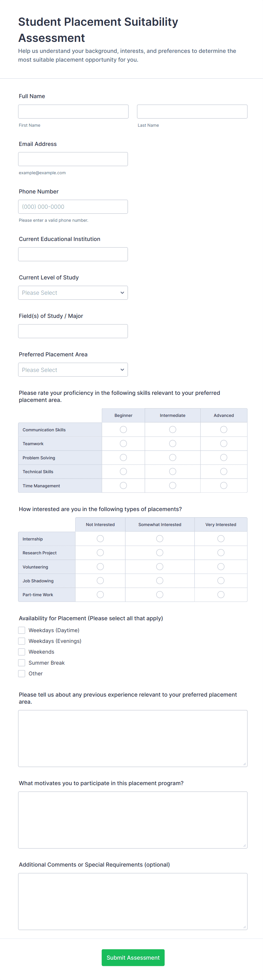This screenshot has width=263, height=980.
Task: Check the Weekdays (Daytime) availability box
Action: coord(22,630)
